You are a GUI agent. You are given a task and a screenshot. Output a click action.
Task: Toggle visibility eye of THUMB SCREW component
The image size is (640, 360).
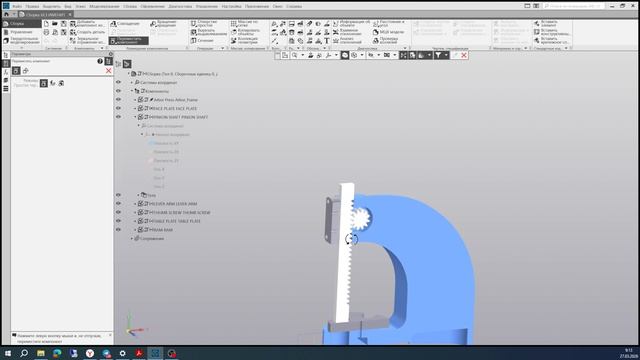click(118, 212)
